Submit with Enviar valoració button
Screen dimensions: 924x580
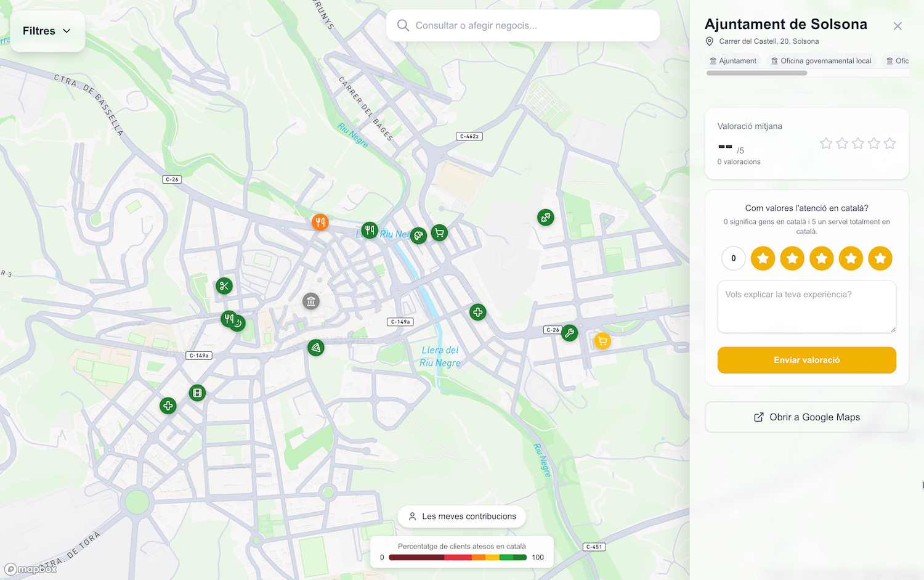[806, 360]
